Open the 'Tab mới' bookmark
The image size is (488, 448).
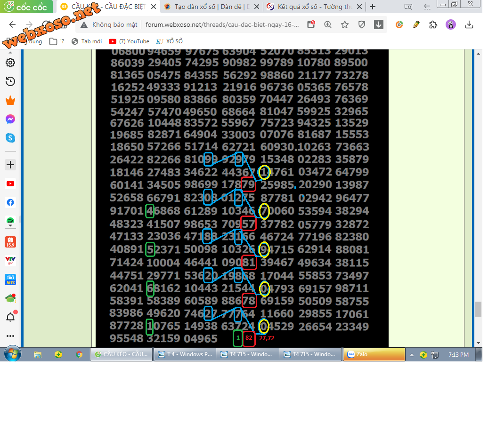tap(88, 42)
